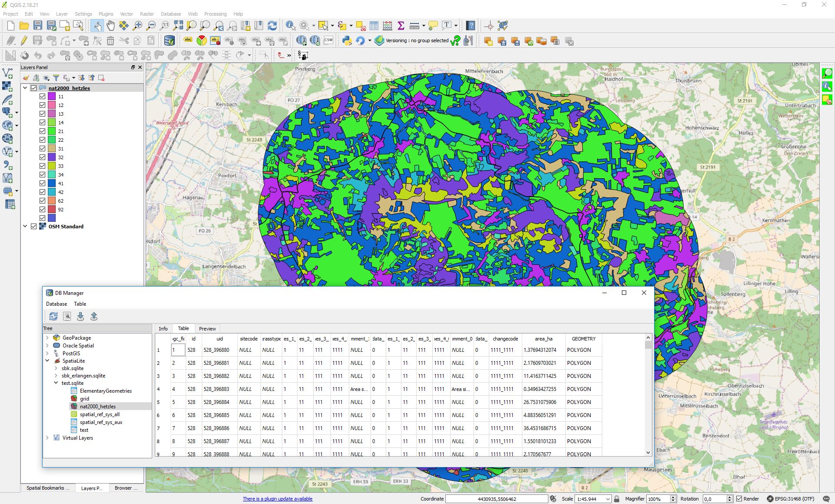Toggle the Render checkbox in status bar
This screenshot has height=504, width=835.
click(x=739, y=499)
